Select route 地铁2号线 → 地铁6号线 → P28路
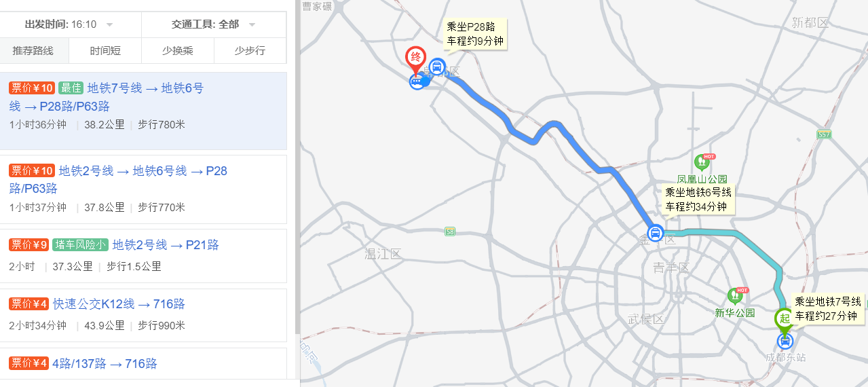The height and width of the screenshot is (387, 868). (x=143, y=189)
